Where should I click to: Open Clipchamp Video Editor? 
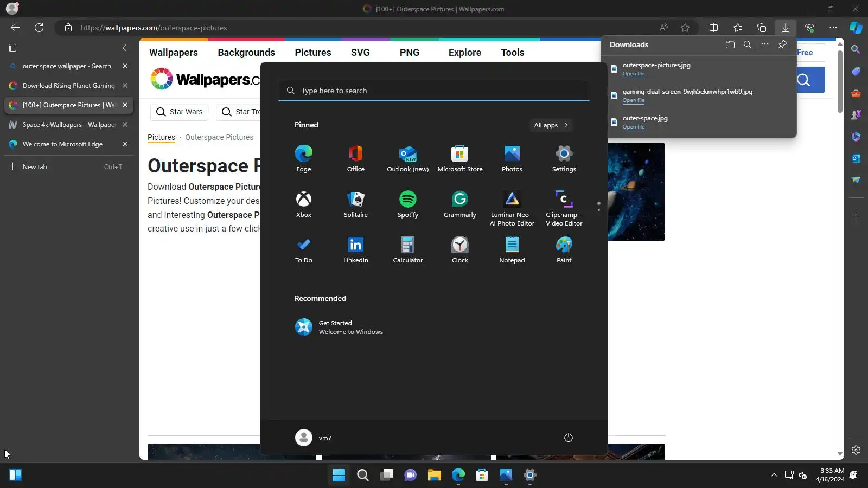[x=564, y=208]
